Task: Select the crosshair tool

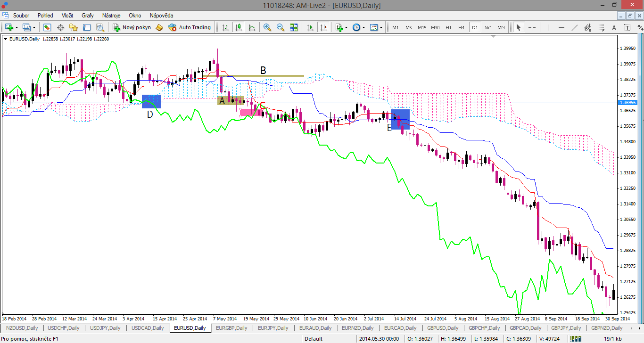Action: coord(532,27)
